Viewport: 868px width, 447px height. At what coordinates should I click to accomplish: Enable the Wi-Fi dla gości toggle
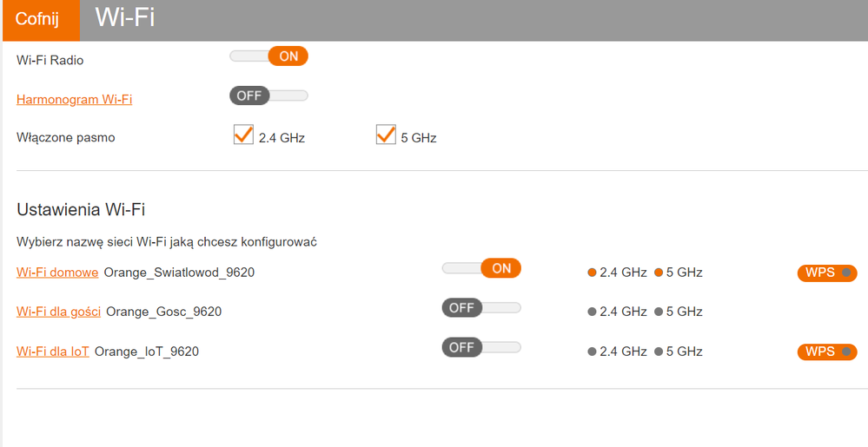click(481, 308)
